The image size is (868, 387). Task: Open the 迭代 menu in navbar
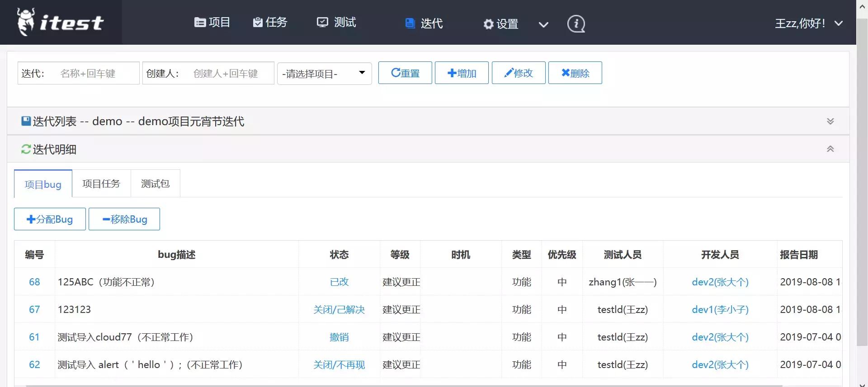point(424,23)
